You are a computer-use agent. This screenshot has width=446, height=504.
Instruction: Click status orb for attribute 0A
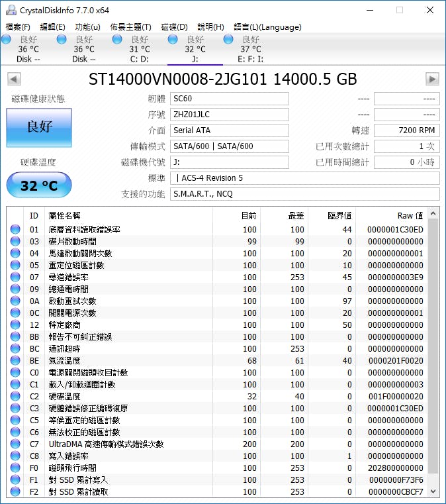pyautogui.click(x=15, y=301)
